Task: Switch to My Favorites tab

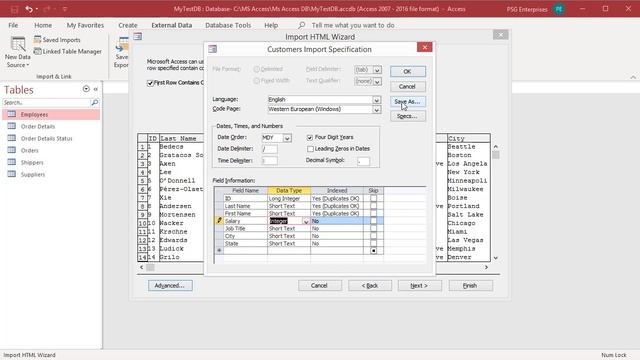Action: click(x=85, y=25)
